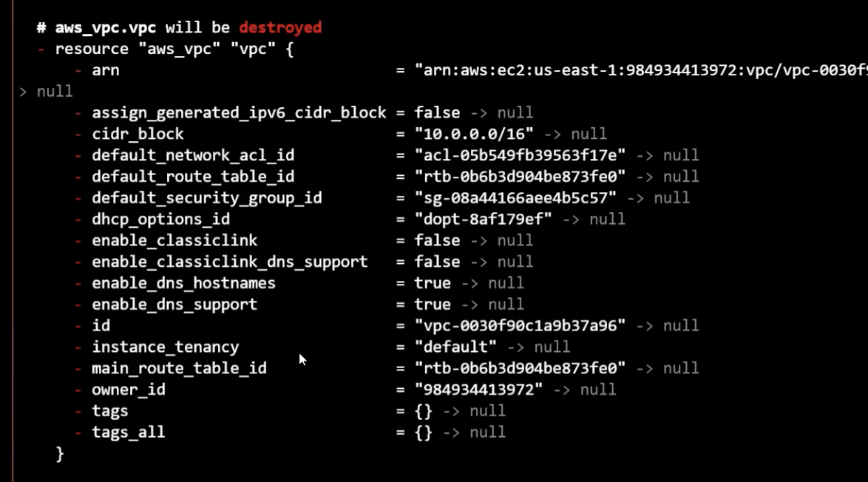868x482 pixels.
Task: Click the enable_dns_support attribute name
Action: [x=174, y=305]
